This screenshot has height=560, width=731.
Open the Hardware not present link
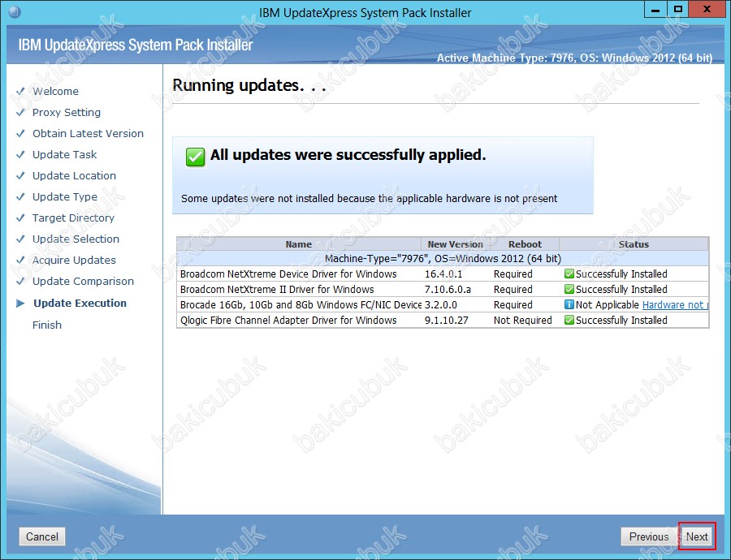click(675, 304)
